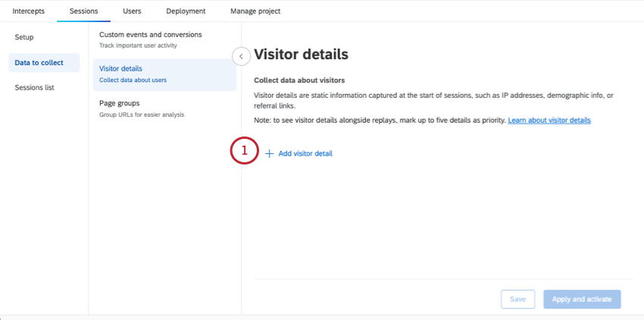This screenshot has width=644, height=320.
Task: Open Setup in the left sidebar
Action: click(24, 37)
